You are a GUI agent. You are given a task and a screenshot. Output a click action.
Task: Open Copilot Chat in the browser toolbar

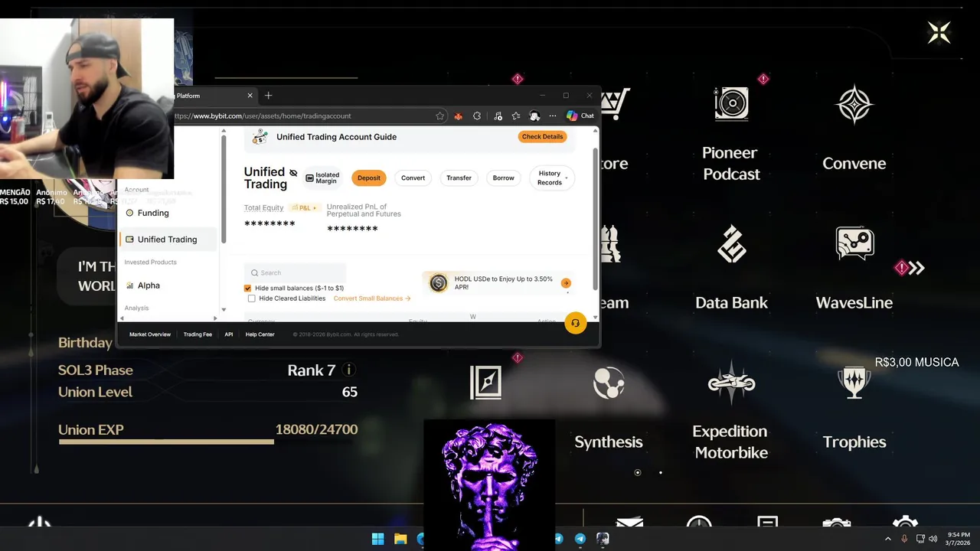coord(580,116)
